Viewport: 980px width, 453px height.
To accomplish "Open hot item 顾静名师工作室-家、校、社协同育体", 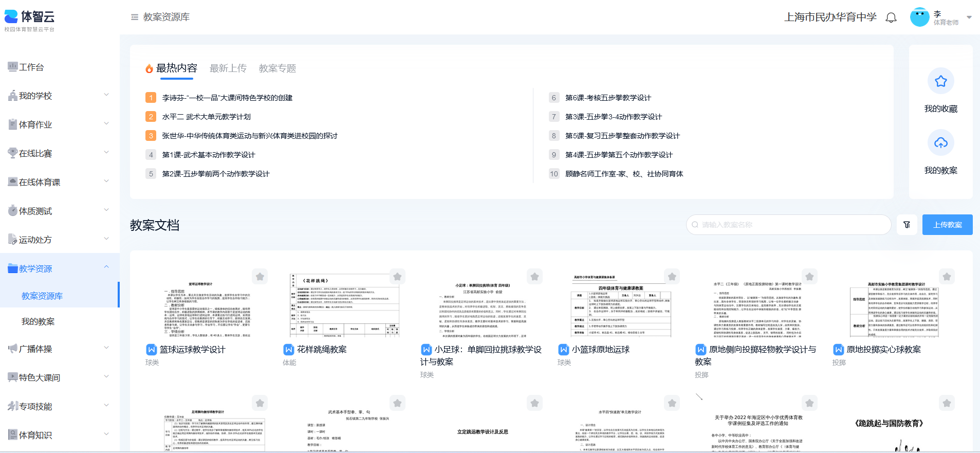I will pos(624,174).
